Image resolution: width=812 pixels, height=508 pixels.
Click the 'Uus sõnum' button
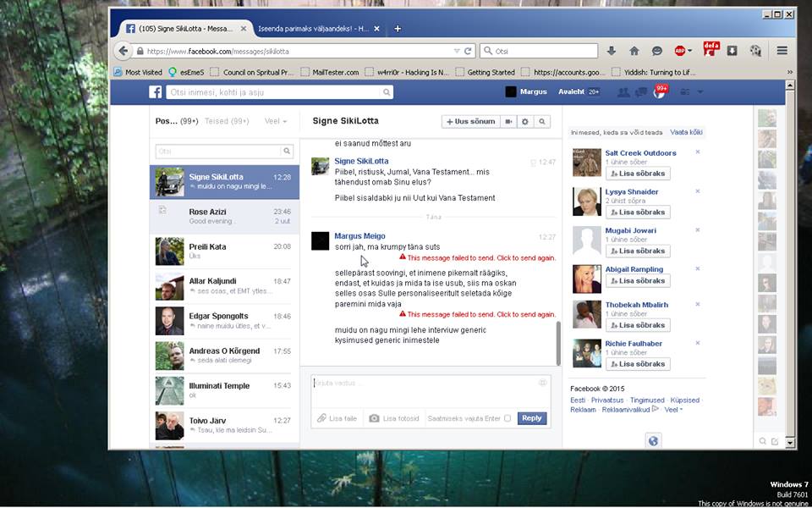tap(471, 121)
